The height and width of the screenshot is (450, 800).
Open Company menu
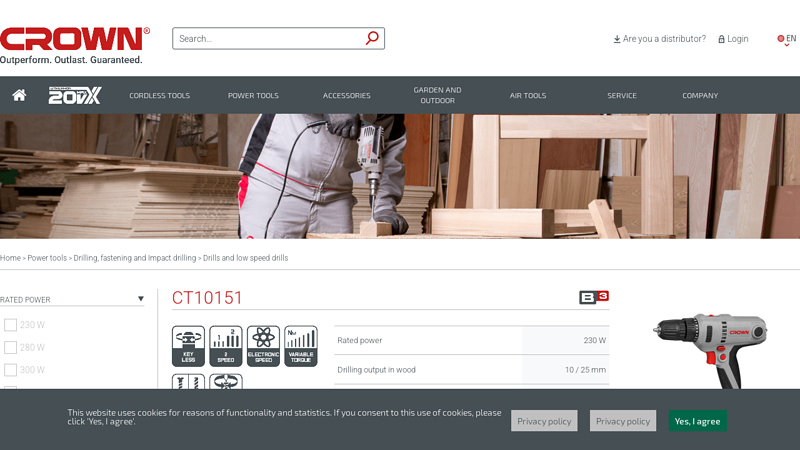tap(700, 95)
